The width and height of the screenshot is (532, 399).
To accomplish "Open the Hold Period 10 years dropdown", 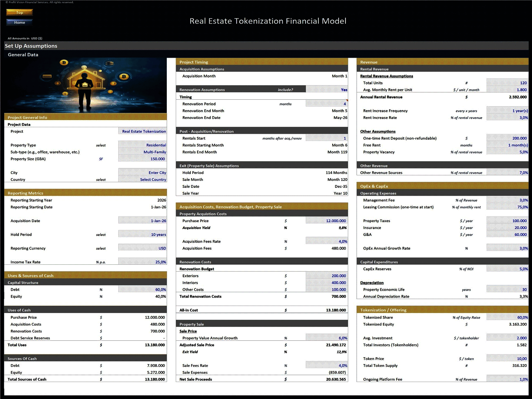I will 142,234.
